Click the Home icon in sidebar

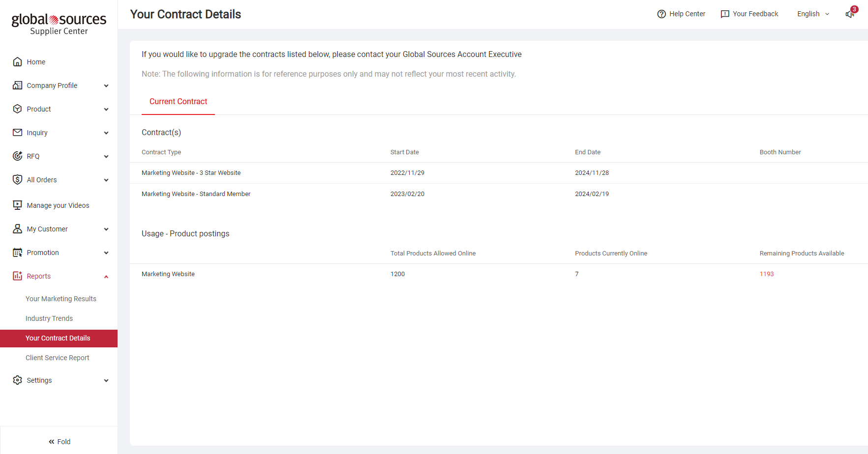click(x=18, y=62)
